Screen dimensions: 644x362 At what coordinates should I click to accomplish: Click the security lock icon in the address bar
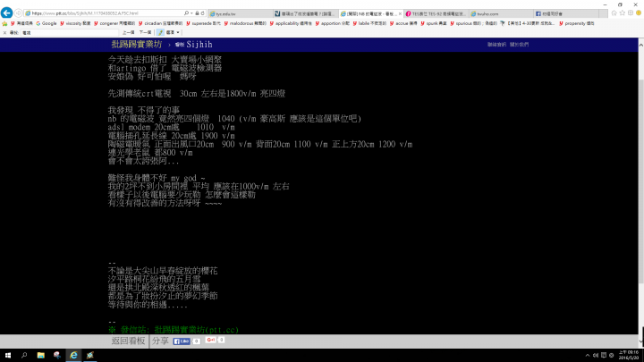click(x=197, y=13)
